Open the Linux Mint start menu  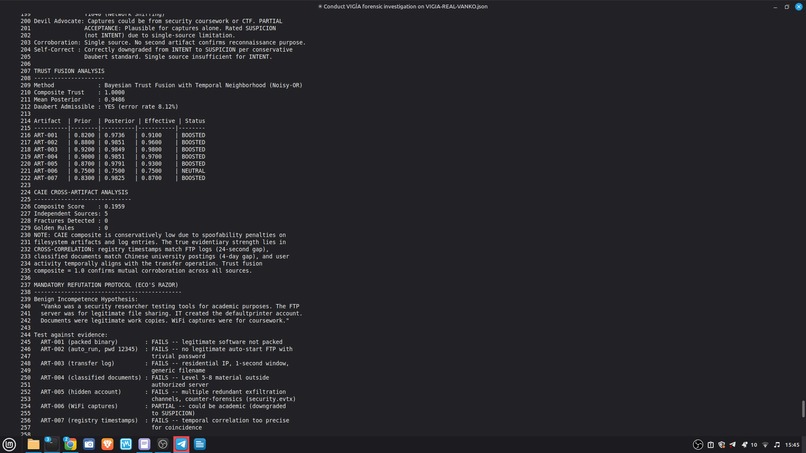coord(9,444)
